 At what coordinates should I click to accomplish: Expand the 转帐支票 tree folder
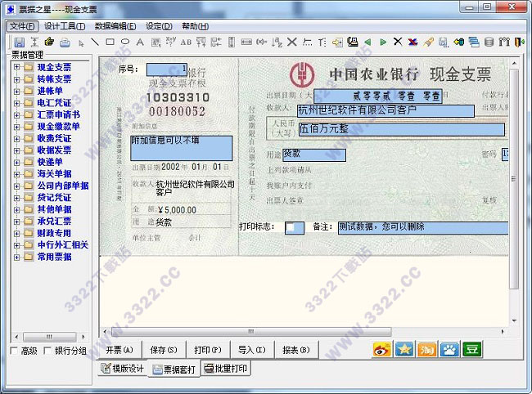(16, 79)
